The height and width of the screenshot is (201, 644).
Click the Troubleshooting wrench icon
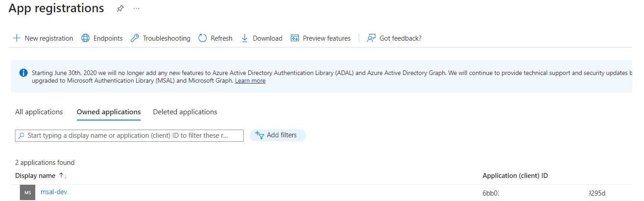(x=135, y=38)
